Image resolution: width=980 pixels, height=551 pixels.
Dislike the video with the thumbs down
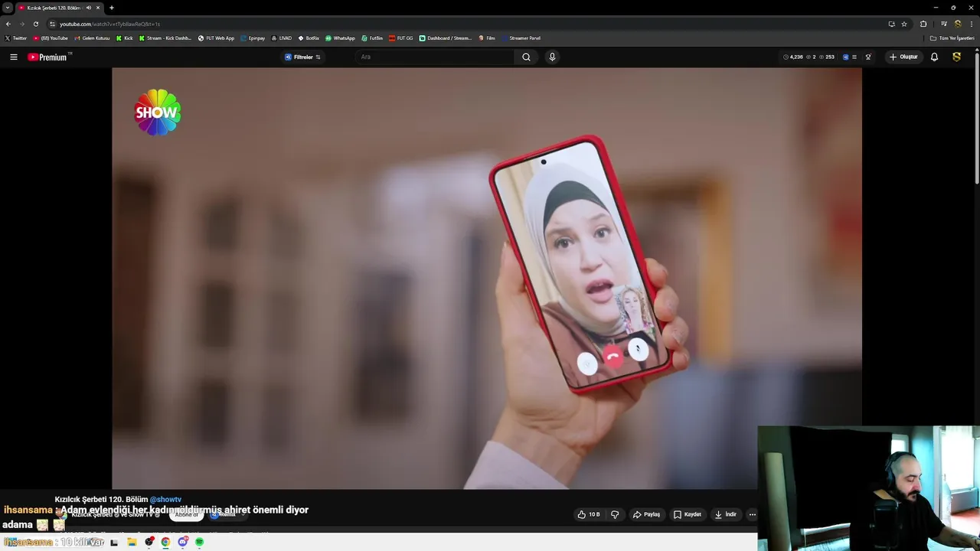pyautogui.click(x=614, y=514)
